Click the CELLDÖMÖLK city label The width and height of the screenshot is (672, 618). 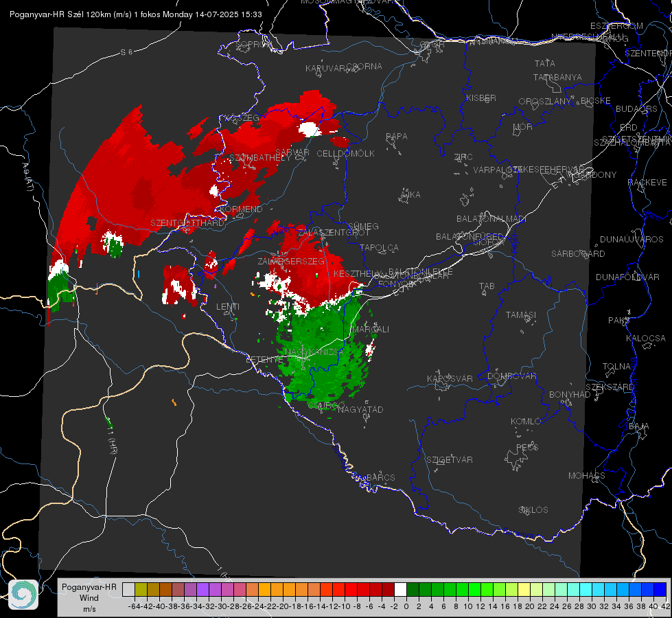click(x=345, y=154)
